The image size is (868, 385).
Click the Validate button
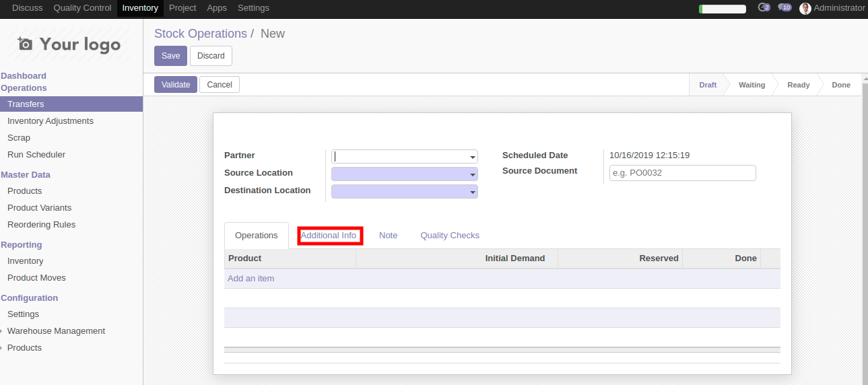click(x=176, y=85)
